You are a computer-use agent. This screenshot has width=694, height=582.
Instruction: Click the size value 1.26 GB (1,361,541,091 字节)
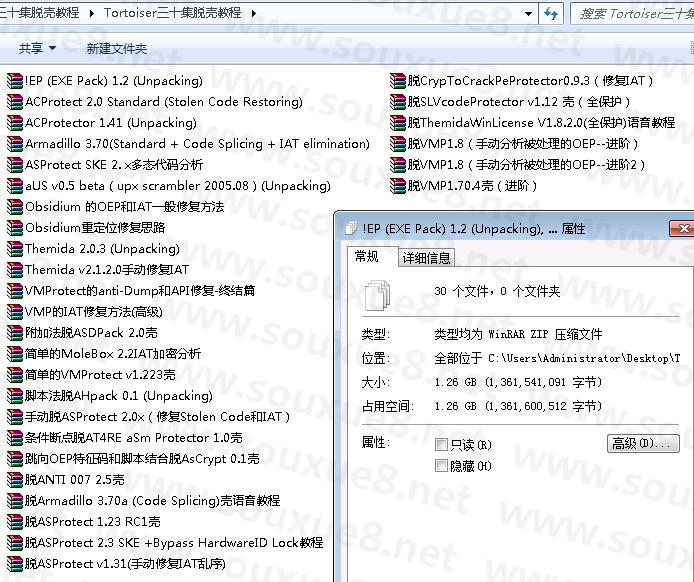518,382
